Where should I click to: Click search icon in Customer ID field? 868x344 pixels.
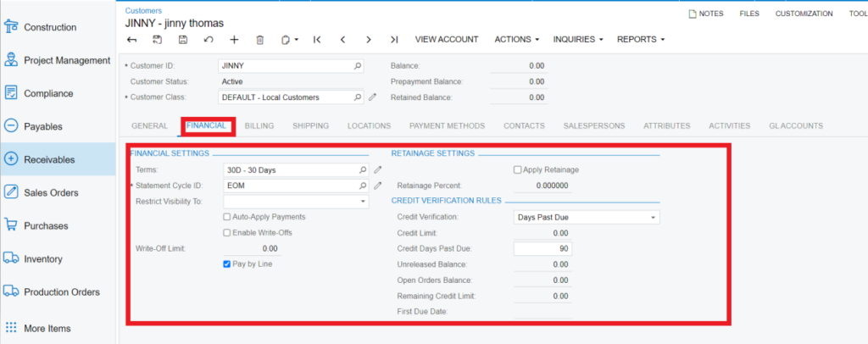pyautogui.click(x=358, y=65)
